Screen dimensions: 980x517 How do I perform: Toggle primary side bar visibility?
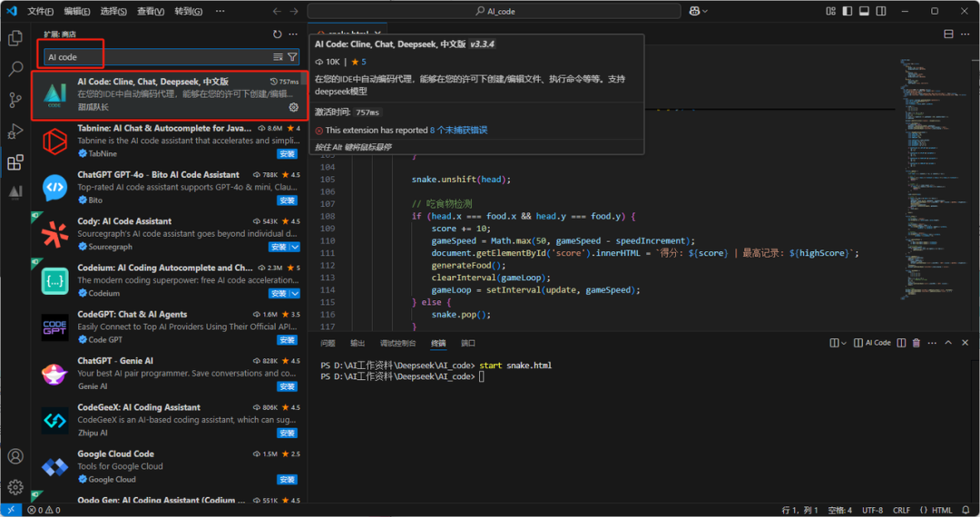pyautogui.click(x=848, y=11)
